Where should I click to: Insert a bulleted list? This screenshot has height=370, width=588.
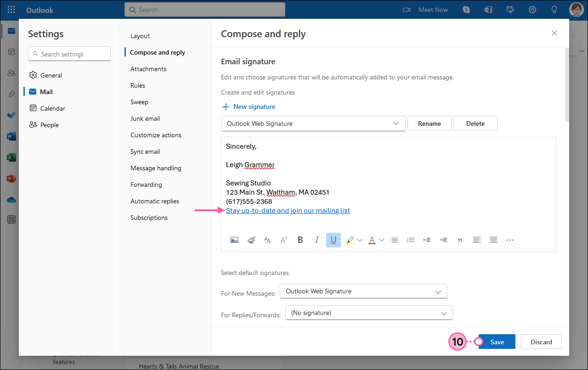[394, 240]
